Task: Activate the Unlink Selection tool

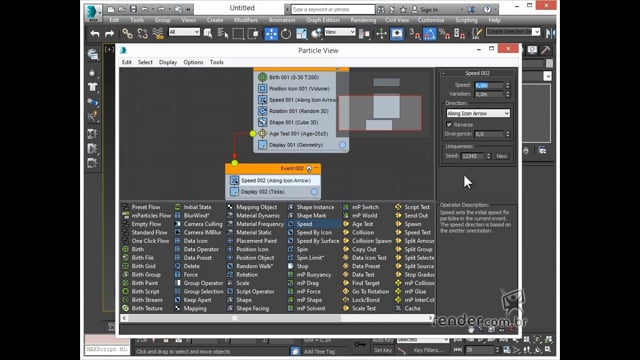Action: 142,33
